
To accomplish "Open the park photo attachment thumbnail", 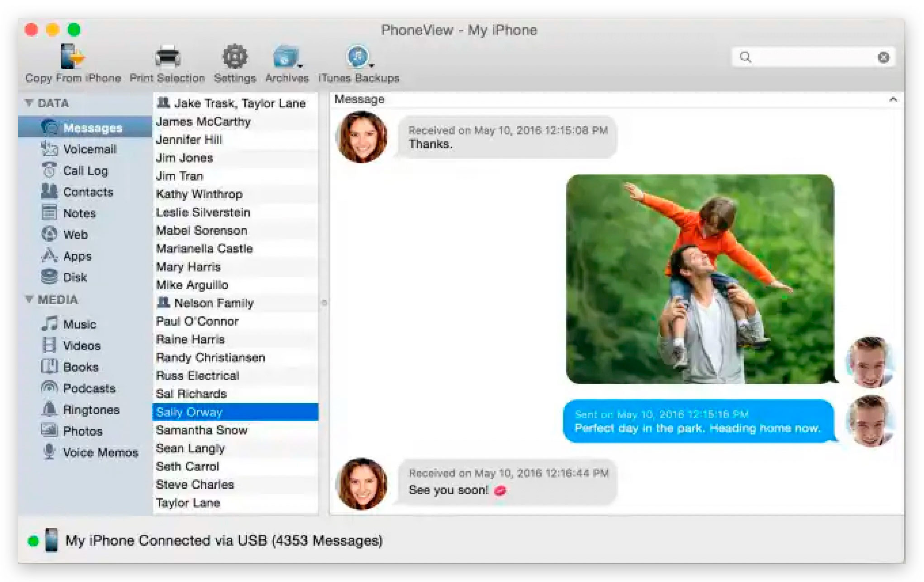I will (700, 279).
